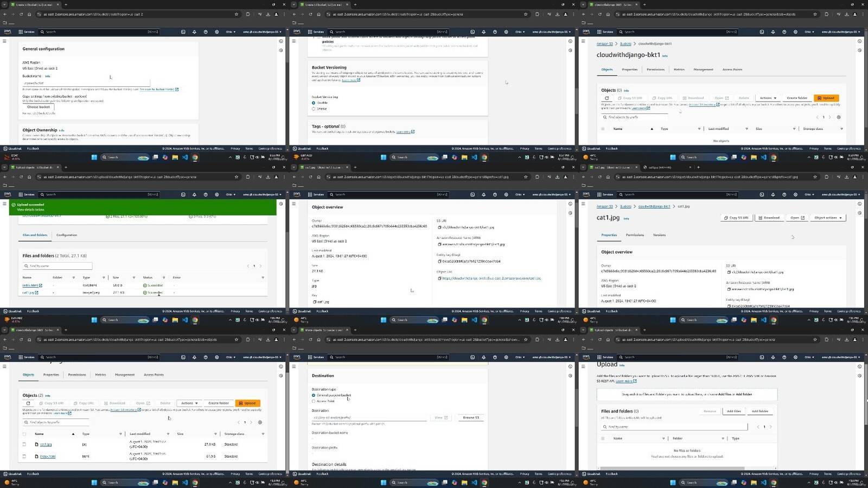Click browser home icon in Bucket Versioning window
This screenshot has height=488, width=868.
tap(318, 14)
